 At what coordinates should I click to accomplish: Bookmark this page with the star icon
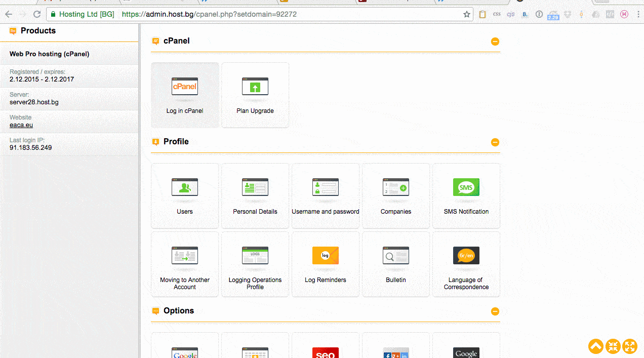pos(467,14)
